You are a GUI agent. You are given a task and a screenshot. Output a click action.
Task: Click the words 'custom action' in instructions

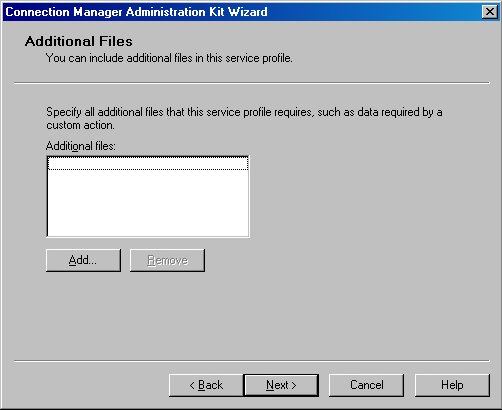(80, 125)
